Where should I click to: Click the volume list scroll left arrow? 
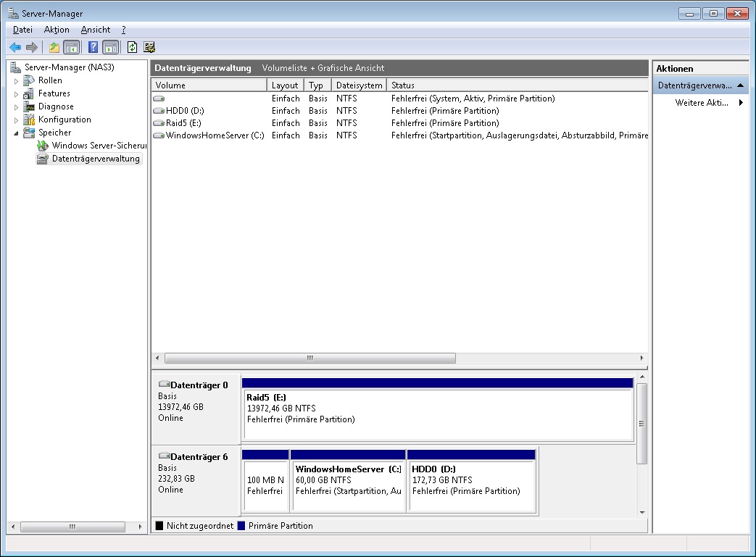point(157,358)
